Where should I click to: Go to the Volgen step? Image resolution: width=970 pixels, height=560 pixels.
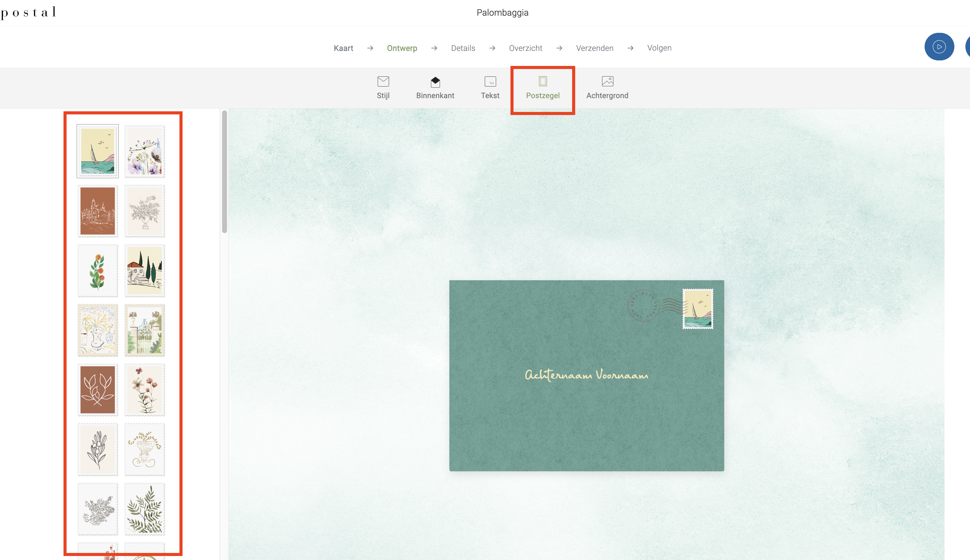click(659, 48)
